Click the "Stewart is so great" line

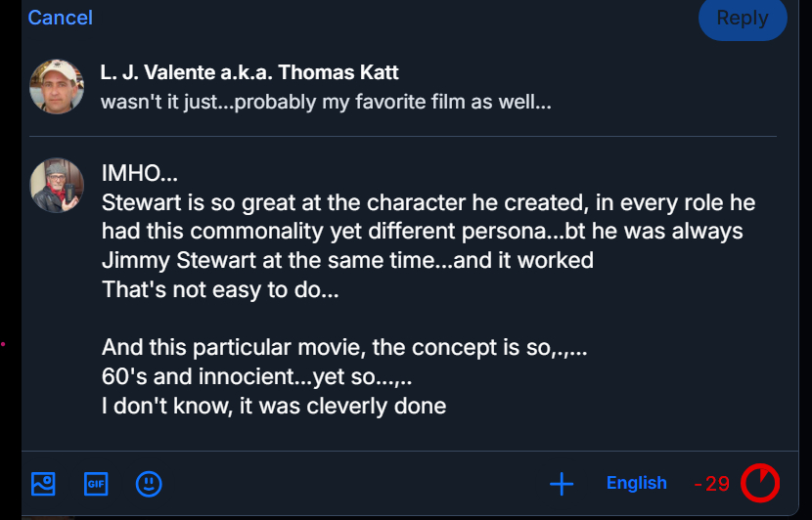pyautogui.click(x=428, y=203)
